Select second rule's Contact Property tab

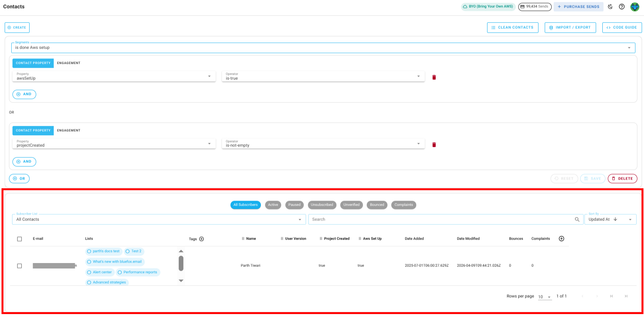[x=33, y=131]
